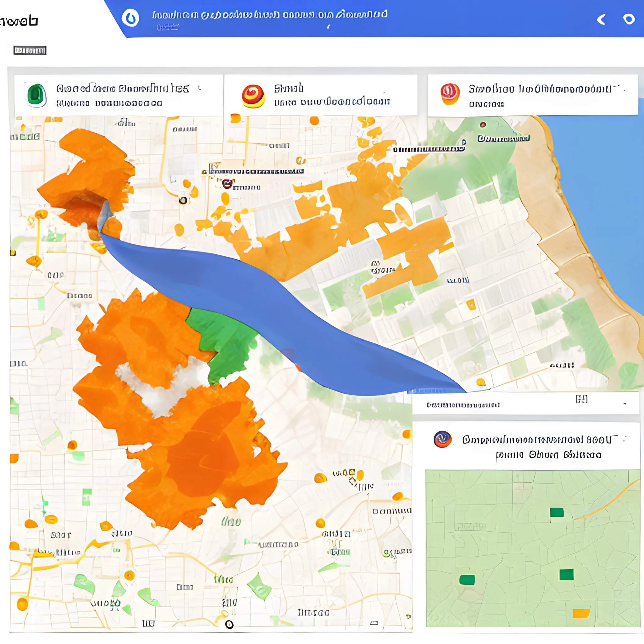Click the lower-right panel header label
Screen dimensions: 644x644
[463, 405]
